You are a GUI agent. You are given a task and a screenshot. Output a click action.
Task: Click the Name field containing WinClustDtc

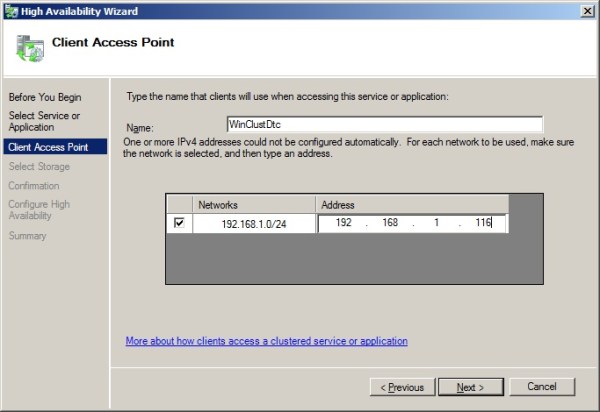click(x=384, y=125)
